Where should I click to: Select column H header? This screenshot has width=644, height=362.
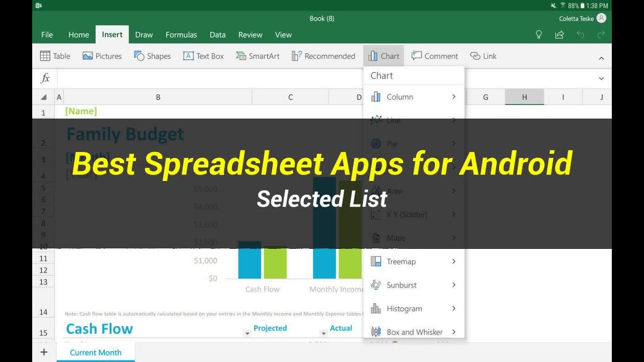524,97
